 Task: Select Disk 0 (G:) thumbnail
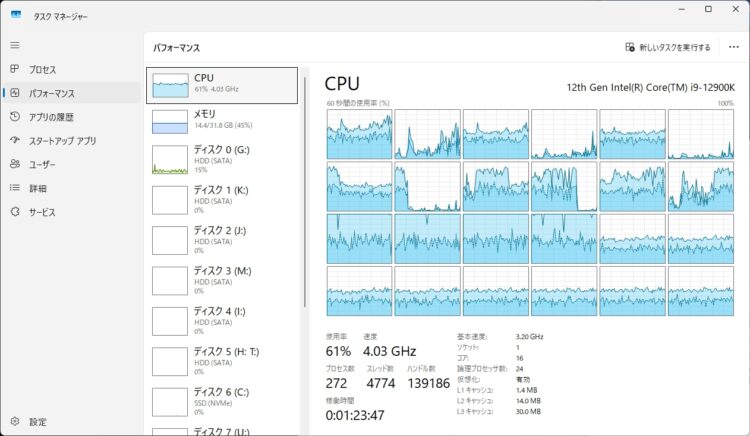coord(169,160)
